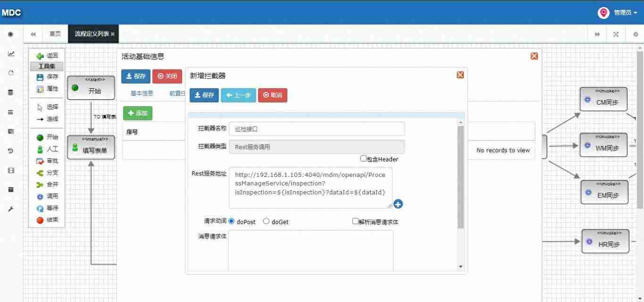The image size is (644, 302).
Task: Close the 新增拦截器 dialog
Action: click(x=460, y=75)
